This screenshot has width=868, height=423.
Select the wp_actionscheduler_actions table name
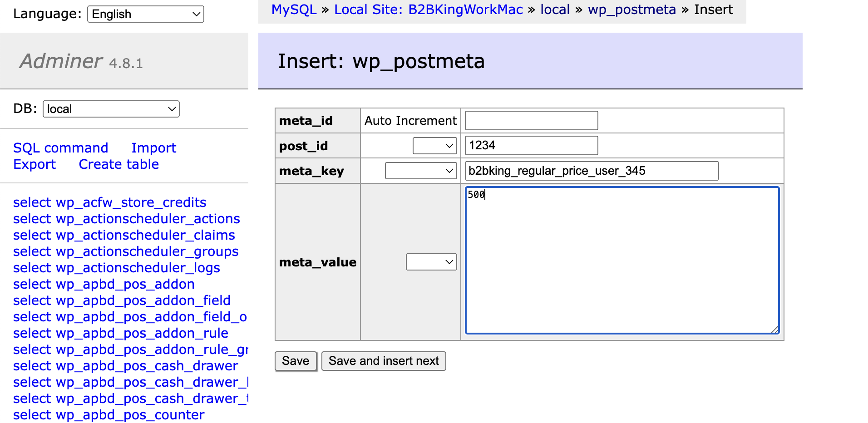coord(148,219)
